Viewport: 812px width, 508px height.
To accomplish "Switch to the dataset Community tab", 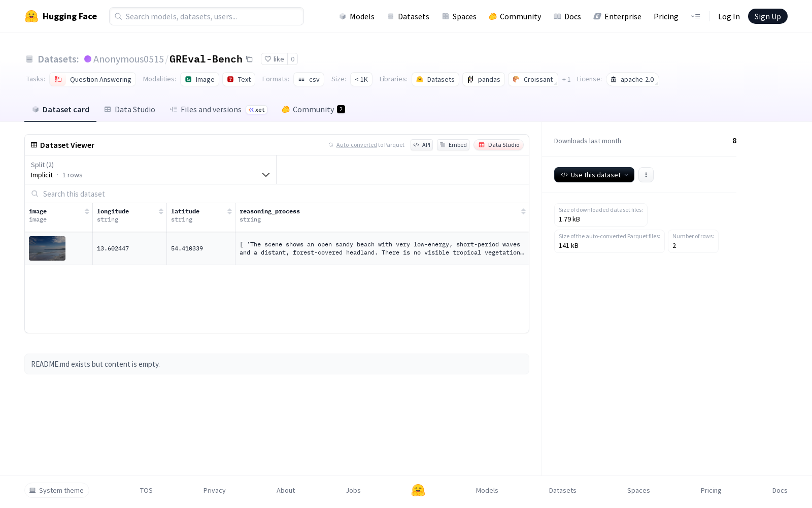I will [314, 109].
